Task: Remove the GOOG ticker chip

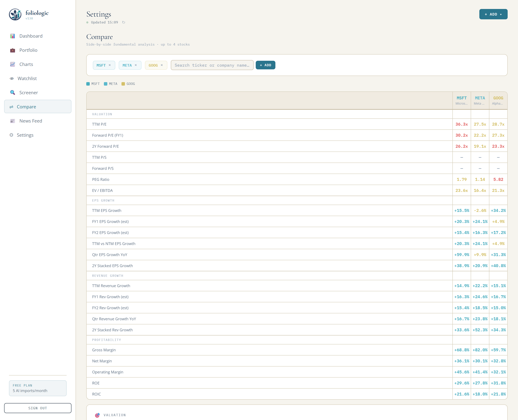Action: pyautogui.click(x=162, y=65)
